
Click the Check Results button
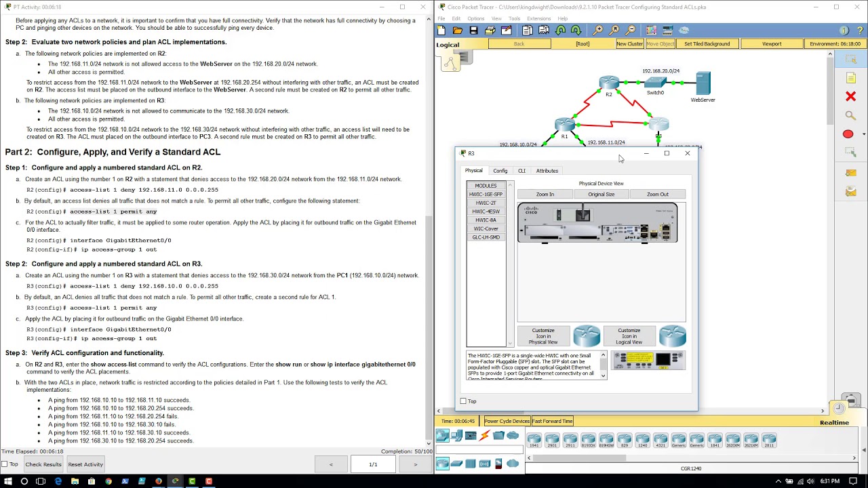click(43, 464)
